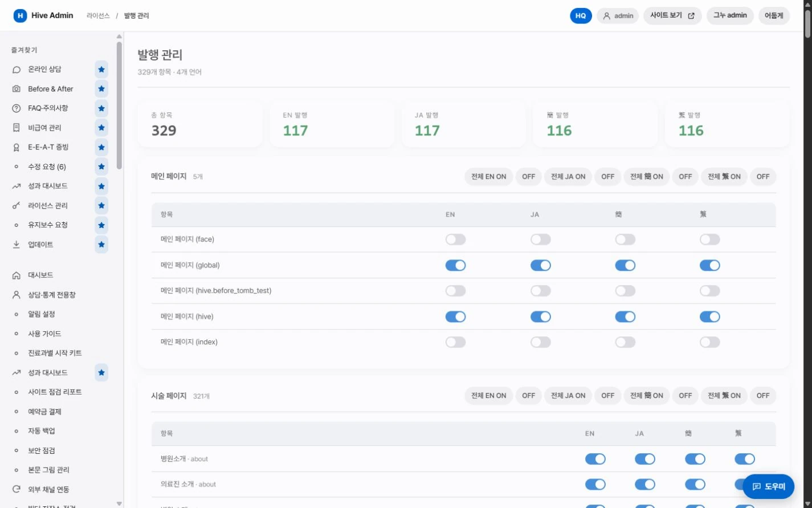Image resolution: width=812 pixels, height=508 pixels.
Task: Click the star beside 업데이트
Action: [x=101, y=245]
